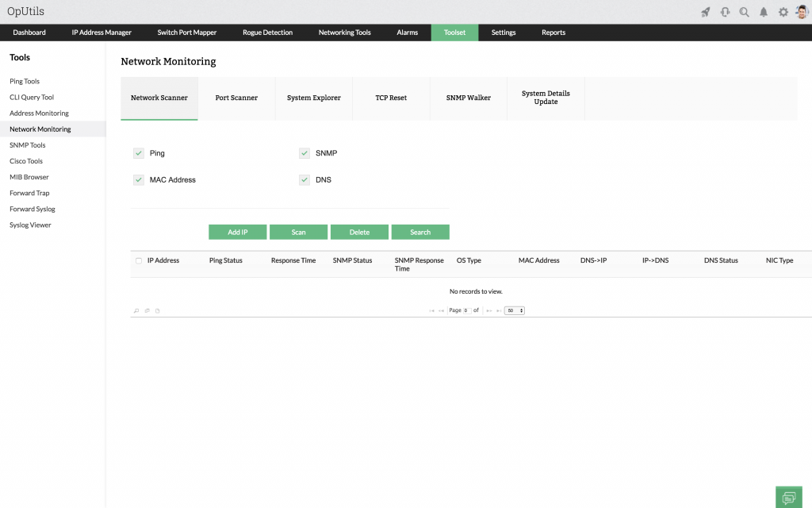Image resolution: width=812 pixels, height=508 pixels.
Task: Uncheck the Ping checkbox
Action: (x=139, y=153)
